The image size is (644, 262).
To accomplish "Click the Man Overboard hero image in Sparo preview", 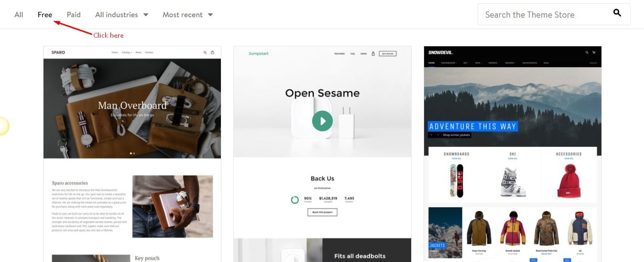I will tap(132, 108).
